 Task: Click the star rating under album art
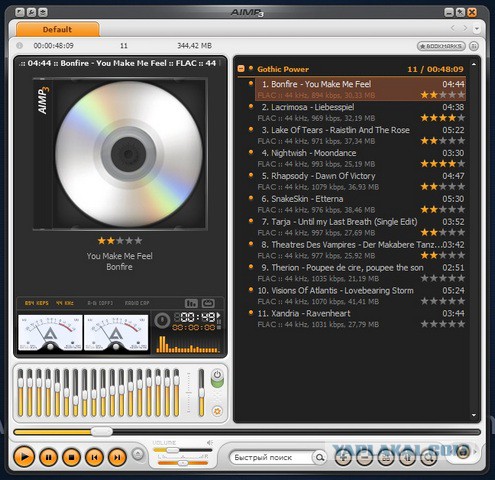120,241
